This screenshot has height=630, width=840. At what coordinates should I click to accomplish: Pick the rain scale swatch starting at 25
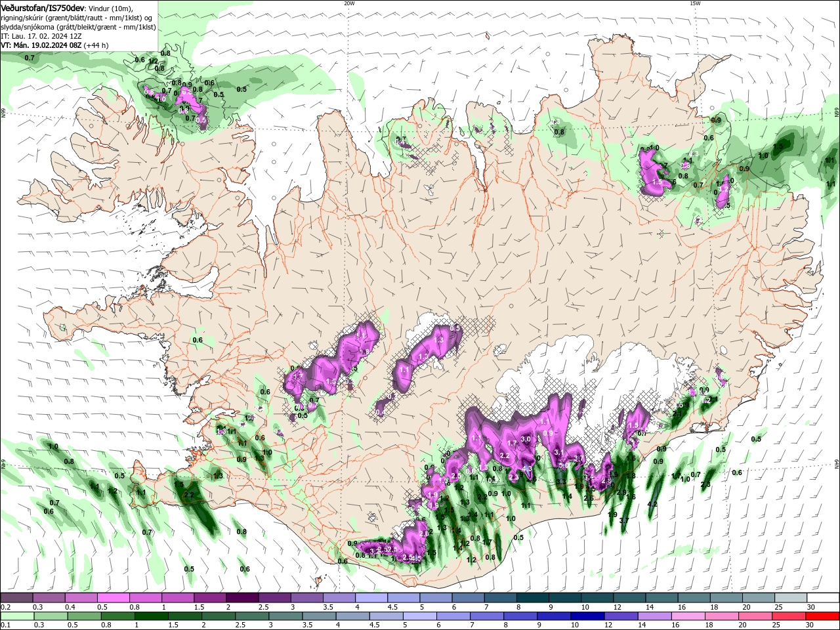[x=789, y=616]
